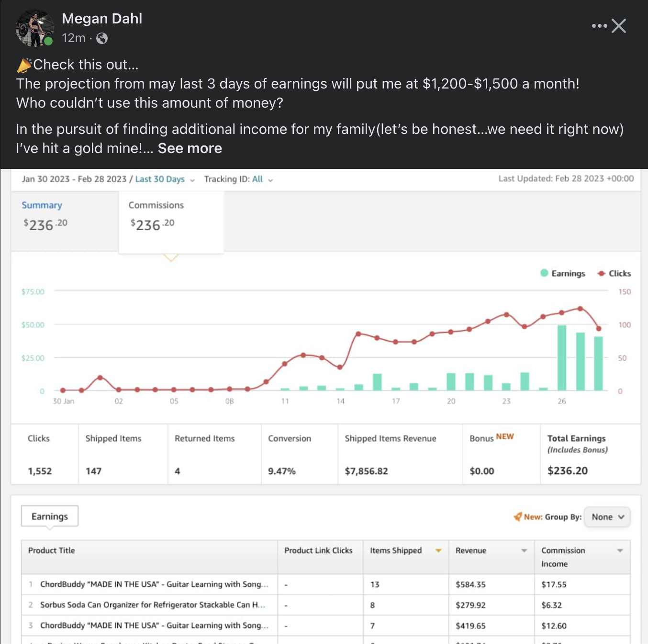Click Megan Dahl's profile picture
This screenshot has width=648, height=644.
34,28
